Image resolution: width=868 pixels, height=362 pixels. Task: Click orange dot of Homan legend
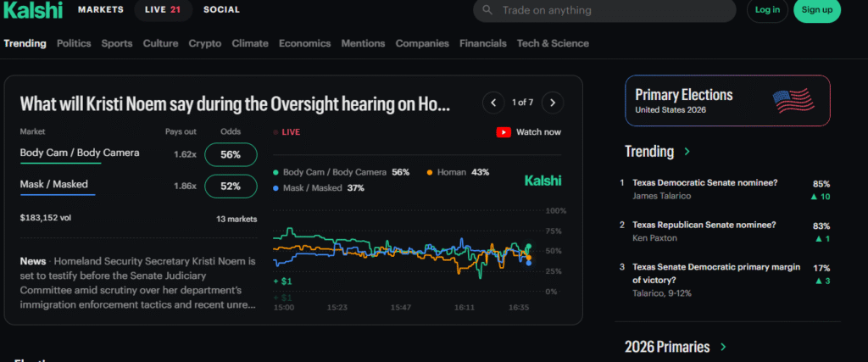pos(430,172)
